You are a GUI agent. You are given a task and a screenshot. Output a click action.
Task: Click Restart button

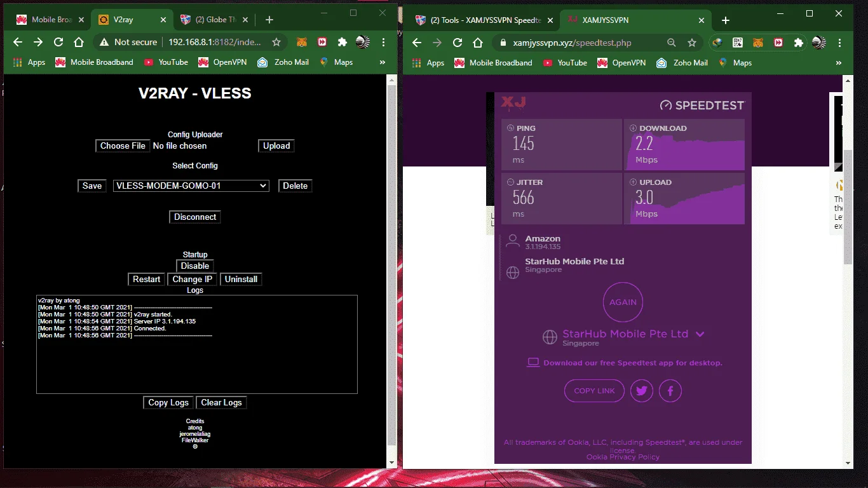point(147,279)
